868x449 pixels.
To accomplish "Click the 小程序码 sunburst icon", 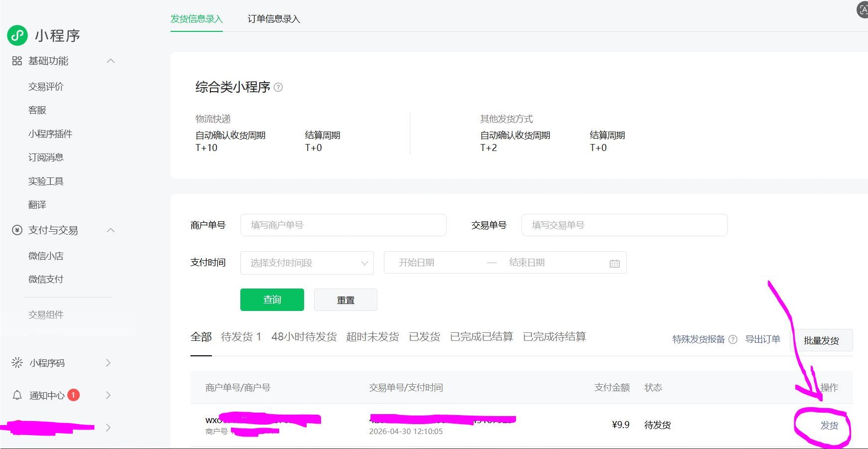I will [17, 363].
